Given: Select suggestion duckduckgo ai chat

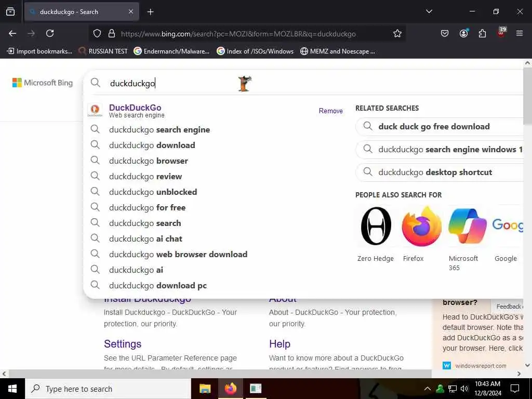Looking at the screenshot, I should pyautogui.click(x=145, y=239).
